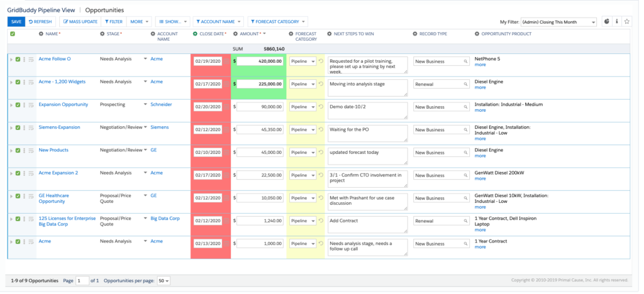Screen dimensions: 644x294
Task: Open gear settings for CLOSE DATE column
Action: coord(195,34)
